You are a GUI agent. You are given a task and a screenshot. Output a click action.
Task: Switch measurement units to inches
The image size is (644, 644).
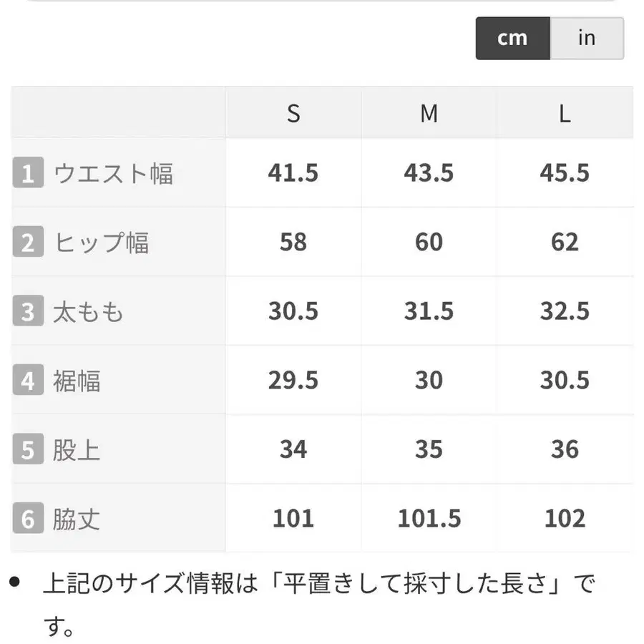pyautogui.click(x=587, y=37)
